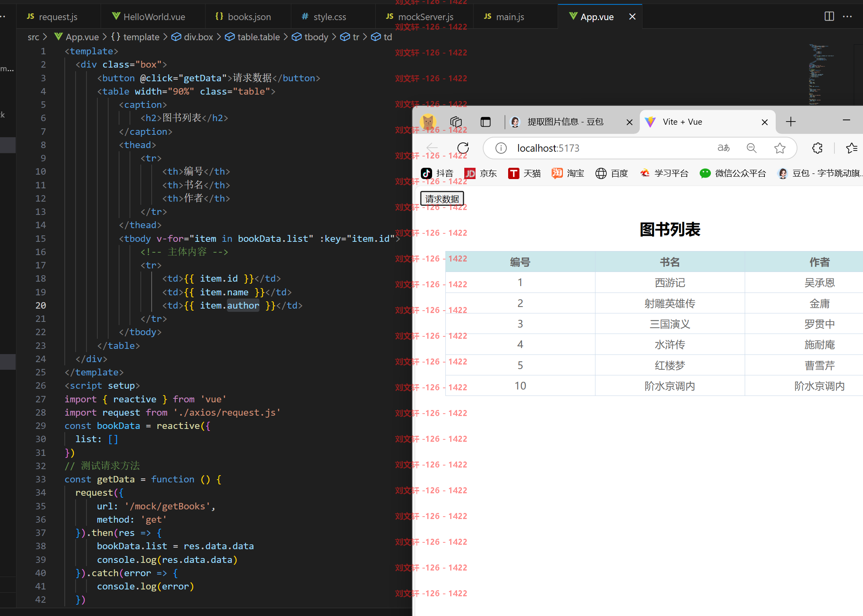The height and width of the screenshot is (616, 863).
Task: Expand the div.box breadcrumb item
Action: (192, 37)
